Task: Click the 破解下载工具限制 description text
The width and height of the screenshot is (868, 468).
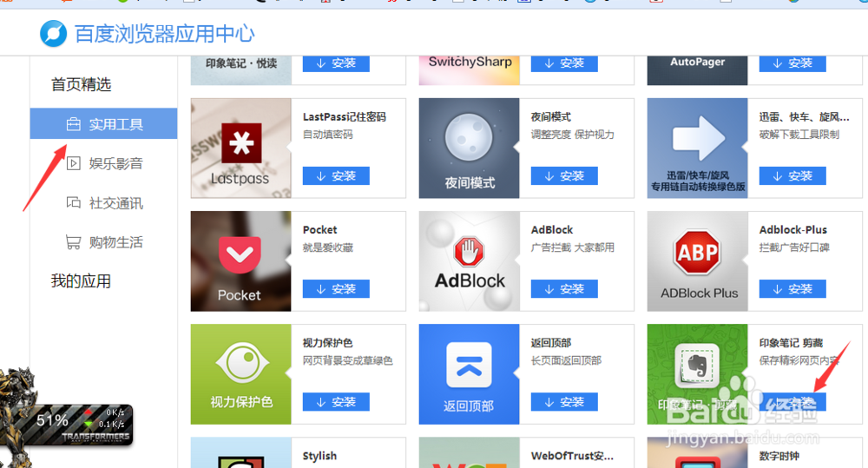Action: 799,135
